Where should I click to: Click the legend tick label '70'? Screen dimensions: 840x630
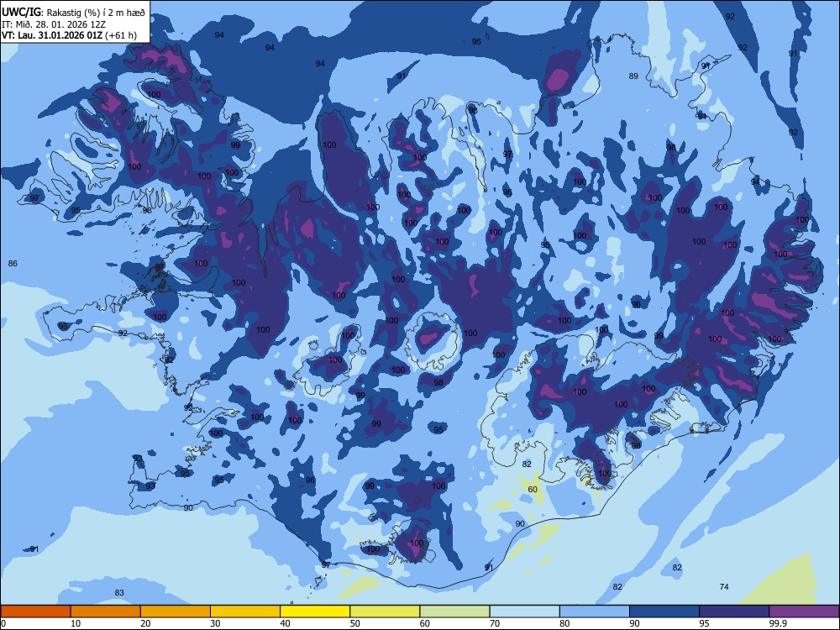(x=495, y=623)
